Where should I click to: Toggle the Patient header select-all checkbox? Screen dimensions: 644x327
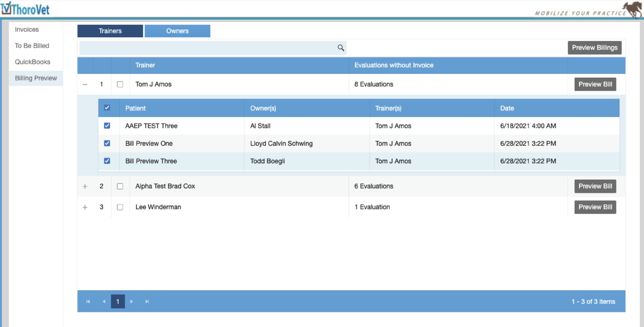pyautogui.click(x=107, y=108)
